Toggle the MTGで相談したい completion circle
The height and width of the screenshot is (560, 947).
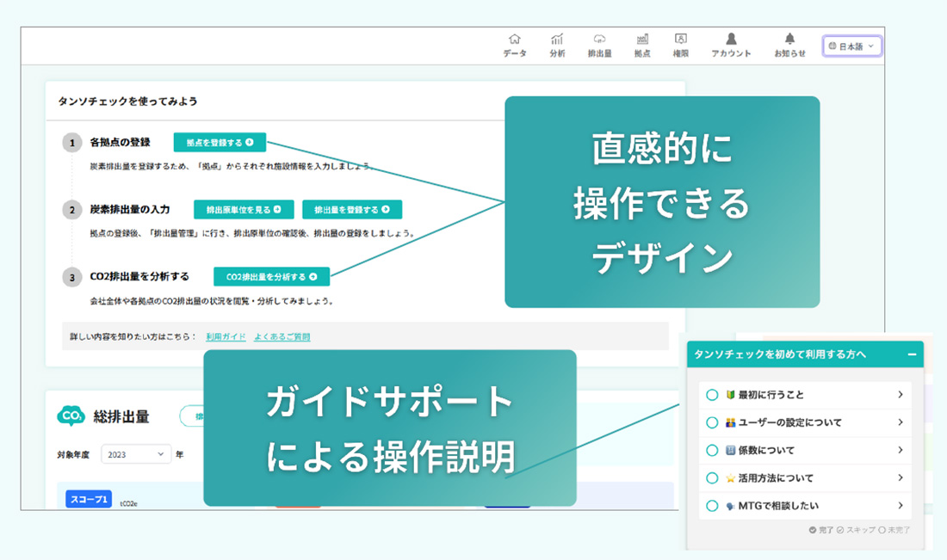pyautogui.click(x=712, y=506)
